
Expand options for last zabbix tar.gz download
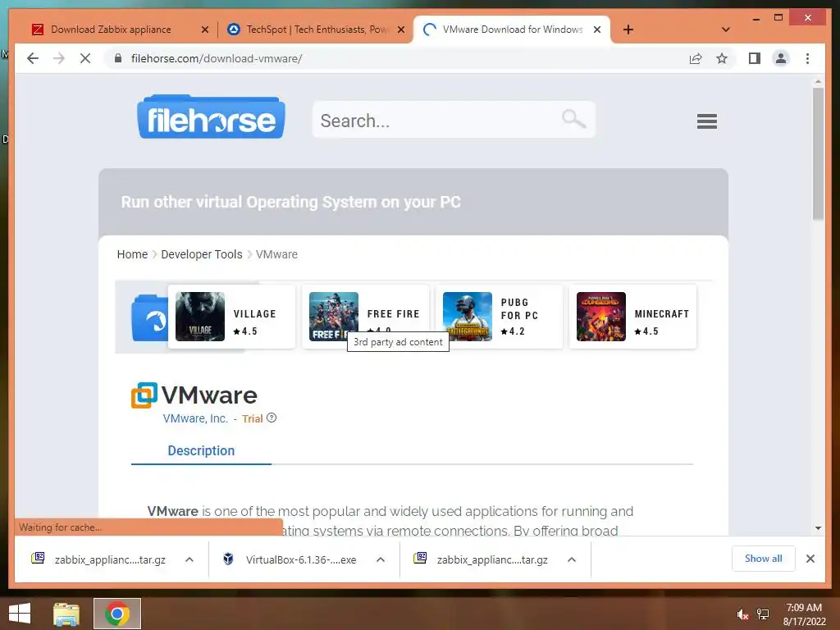[572, 559]
